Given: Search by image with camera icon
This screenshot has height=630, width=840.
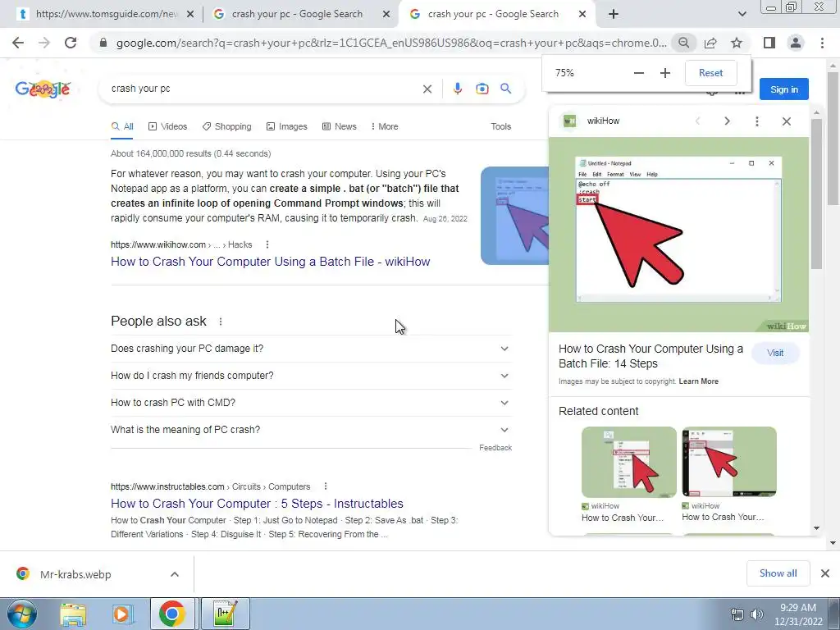Looking at the screenshot, I should coord(482,89).
